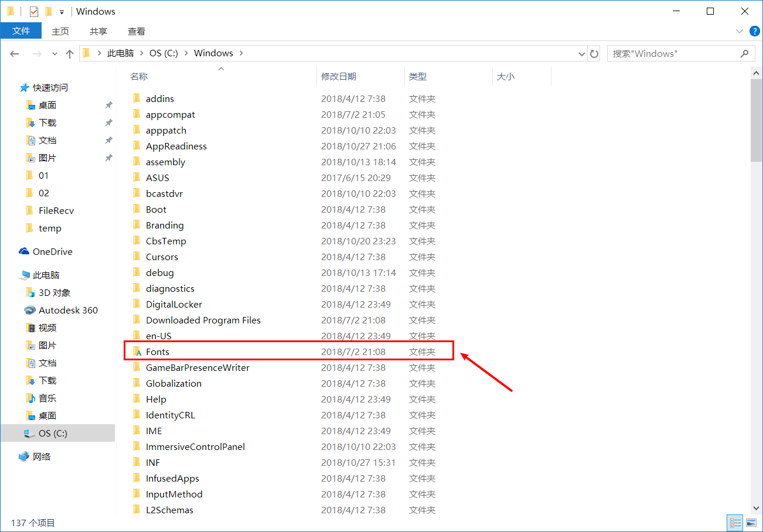
Task: Open the recent locations dropdown arrow
Action: pos(54,53)
